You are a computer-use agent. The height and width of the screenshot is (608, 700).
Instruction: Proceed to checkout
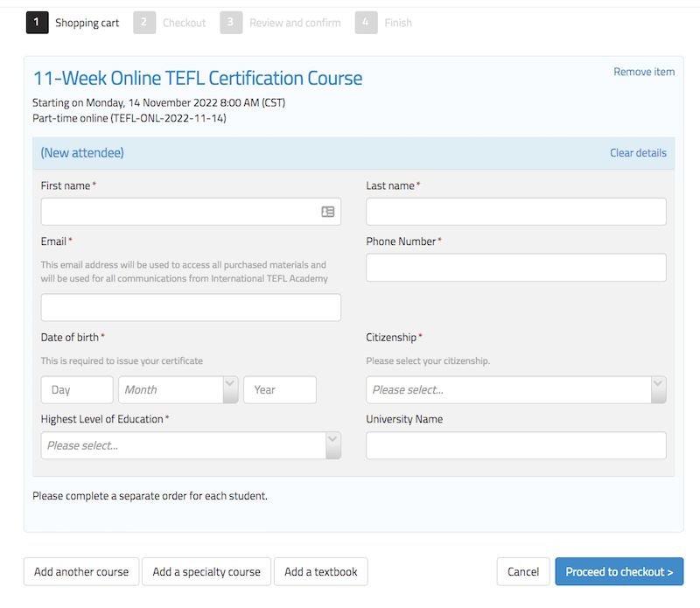619,571
